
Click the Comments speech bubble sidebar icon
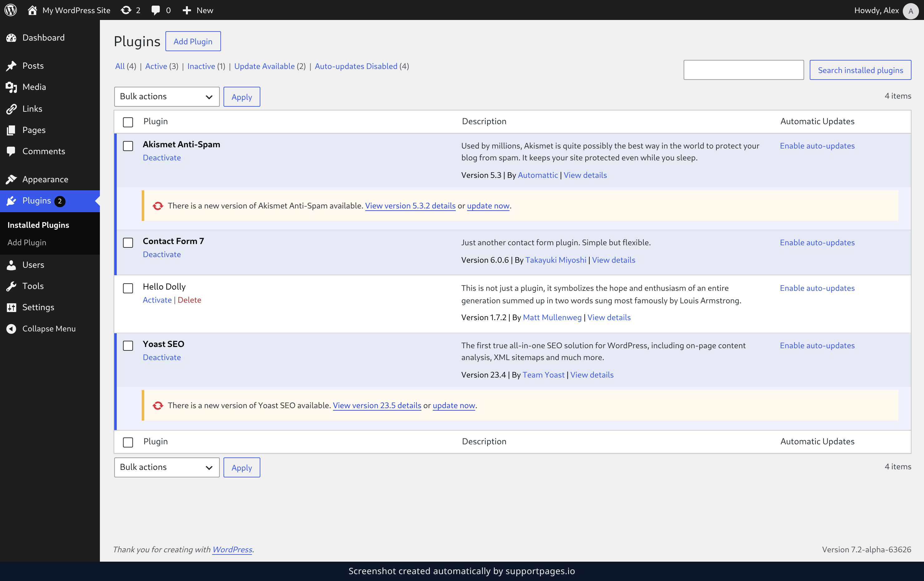12,151
